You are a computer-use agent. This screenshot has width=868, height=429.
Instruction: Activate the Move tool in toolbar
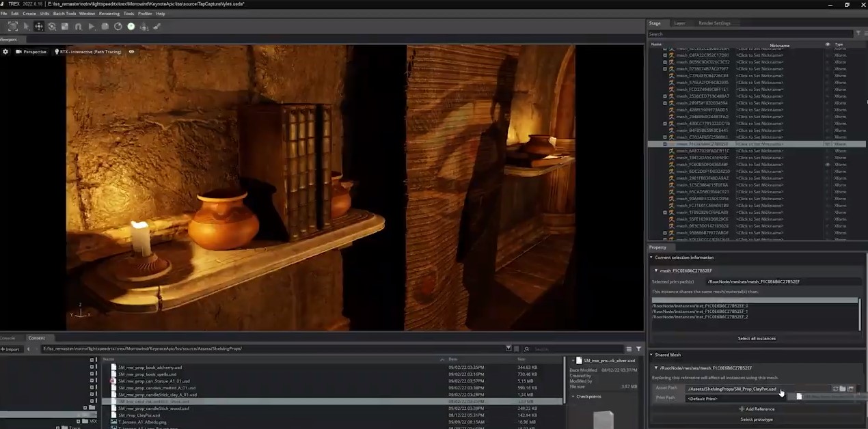[x=39, y=27]
